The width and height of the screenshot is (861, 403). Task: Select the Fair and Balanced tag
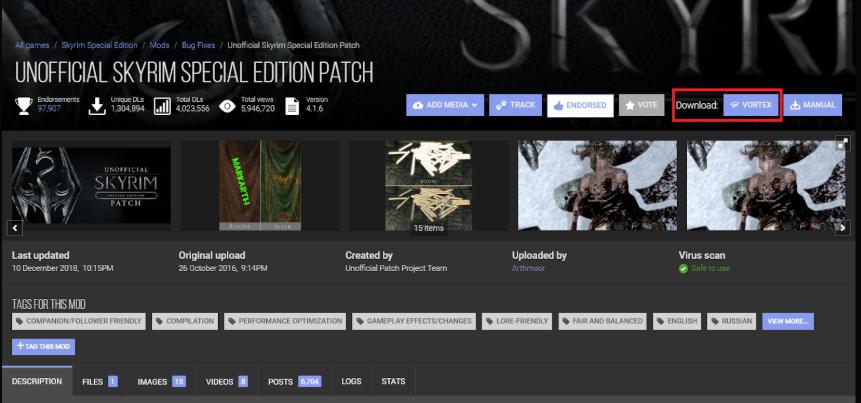[602, 321]
